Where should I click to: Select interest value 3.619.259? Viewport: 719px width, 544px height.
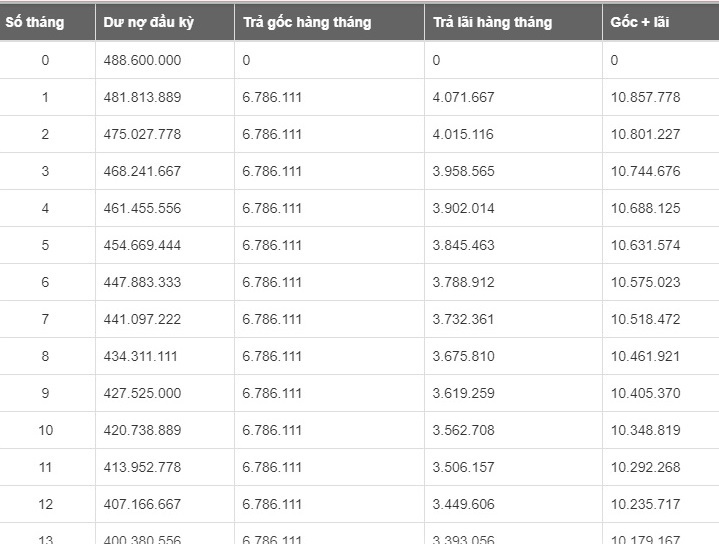(463, 393)
